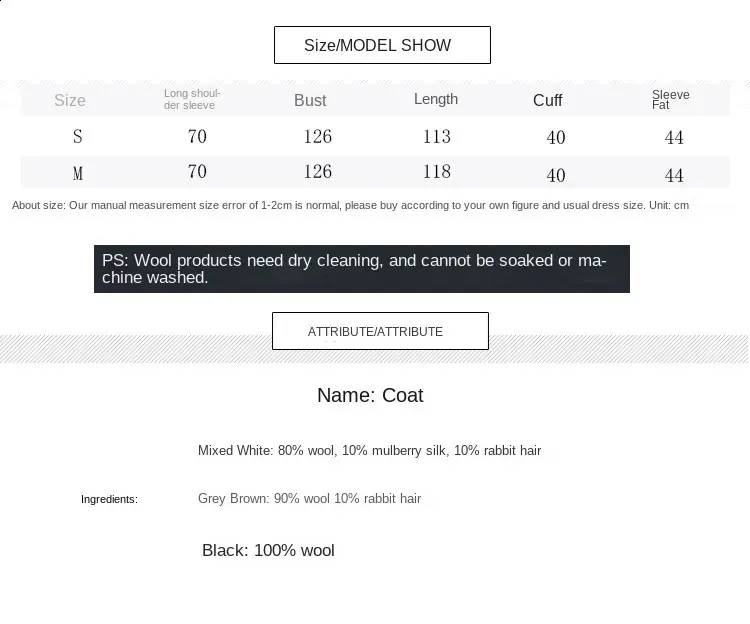Click the "Name: Coat" text
This screenshot has height=624, width=750.
370,395
